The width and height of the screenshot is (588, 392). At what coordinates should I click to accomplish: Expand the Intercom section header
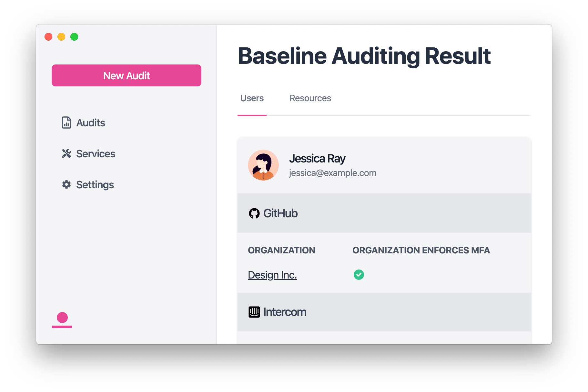384,312
